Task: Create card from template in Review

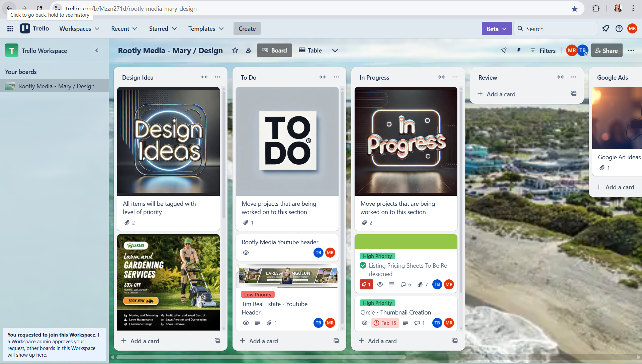Action: pyautogui.click(x=574, y=94)
